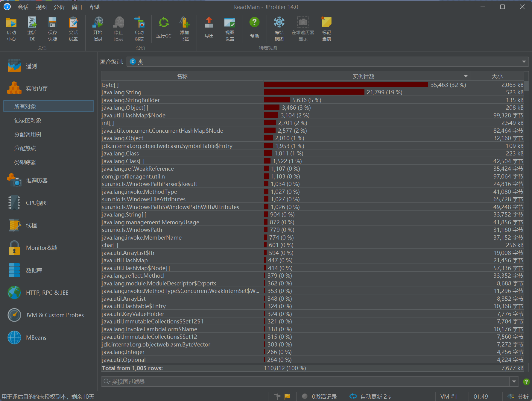The width and height of the screenshot is (532, 401).
Task: Click the green 帮助 help toolbar icon
Action: pyautogui.click(x=254, y=28)
